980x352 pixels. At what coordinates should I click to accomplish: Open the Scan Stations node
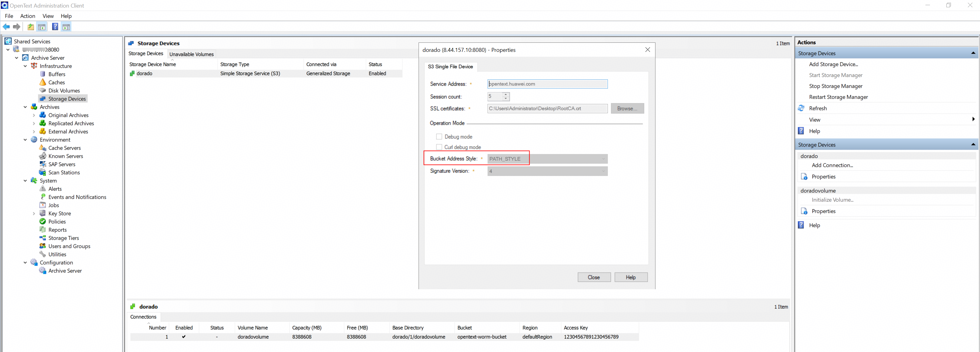64,173
